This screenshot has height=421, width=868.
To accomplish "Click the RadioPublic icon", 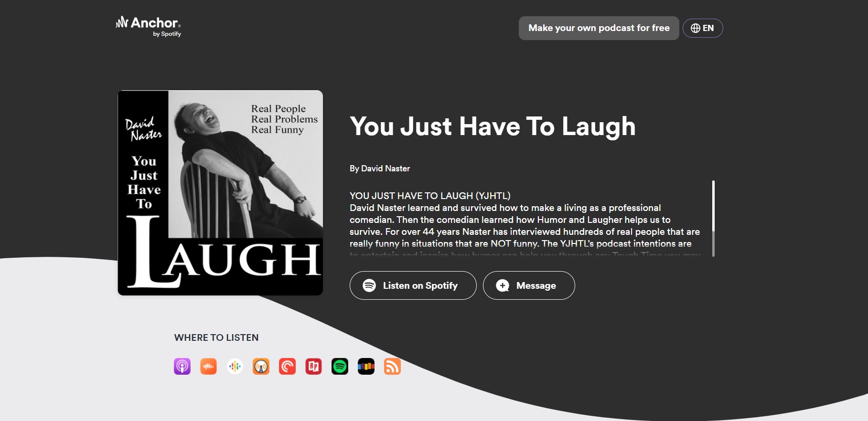I will point(313,367).
